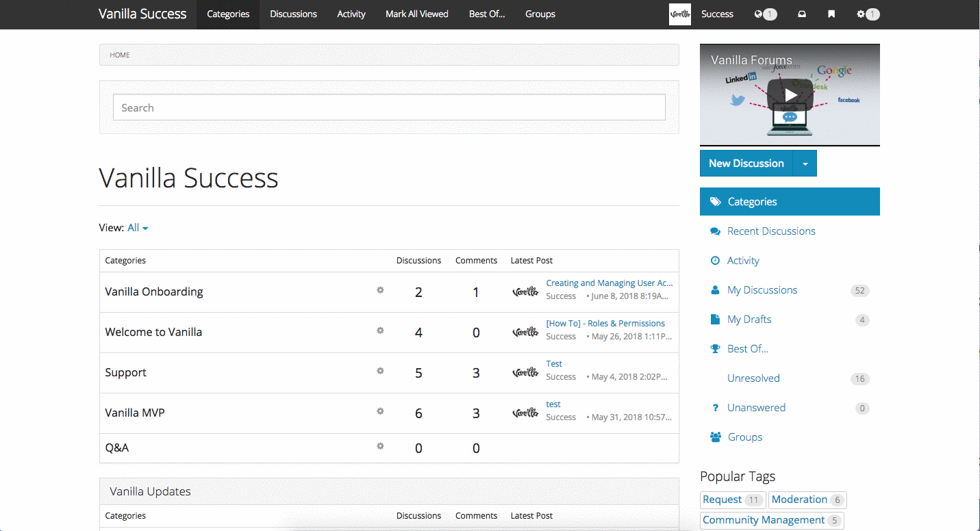Open the Vanilla Onboarding category
The width and height of the screenshot is (980, 531).
coord(154,292)
